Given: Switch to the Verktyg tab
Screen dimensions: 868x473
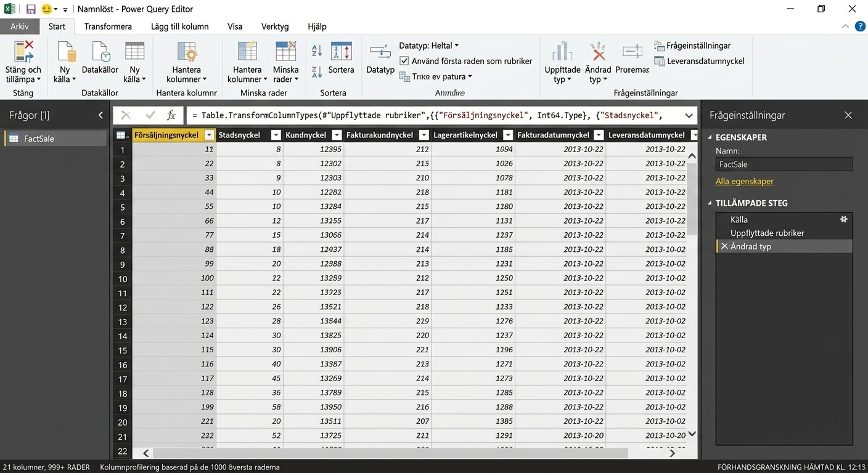Looking at the screenshot, I should 275,26.
